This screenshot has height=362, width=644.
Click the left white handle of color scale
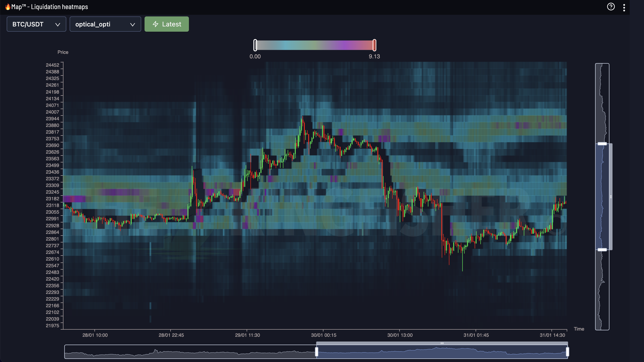pyautogui.click(x=255, y=45)
